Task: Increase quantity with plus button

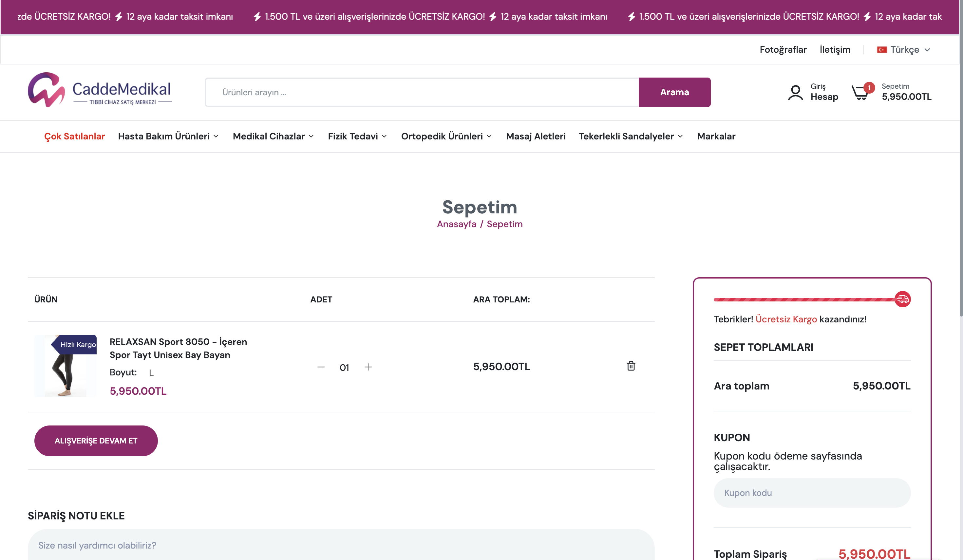Action: pyautogui.click(x=368, y=367)
